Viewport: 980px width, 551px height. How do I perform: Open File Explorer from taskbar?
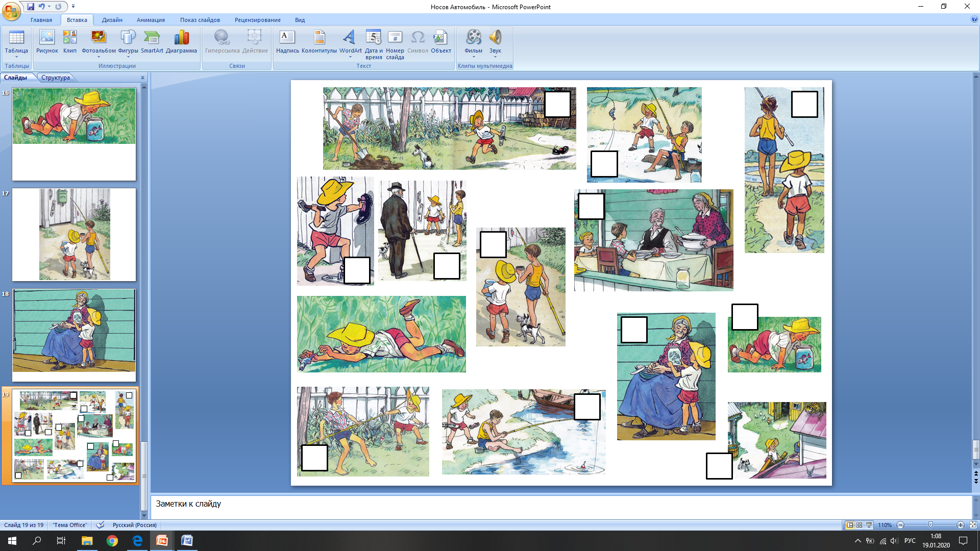pyautogui.click(x=87, y=541)
